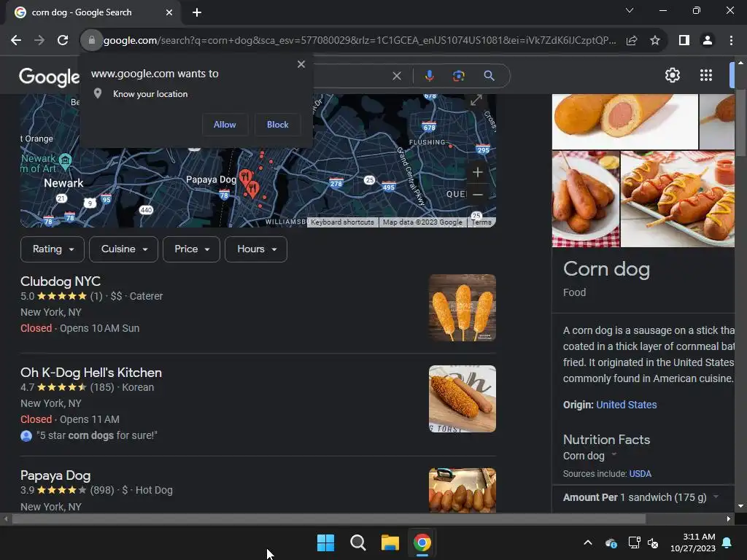Close the corn dog search tab
Screen dimensions: 747x560
click(169, 12)
